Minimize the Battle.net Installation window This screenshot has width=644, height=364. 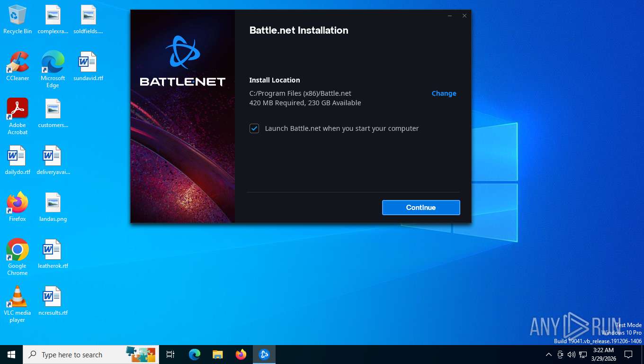click(450, 16)
